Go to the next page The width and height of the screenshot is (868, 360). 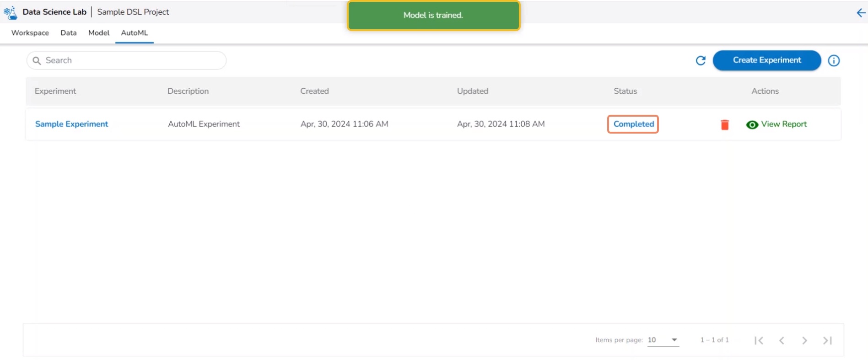click(x=804, y=340)
